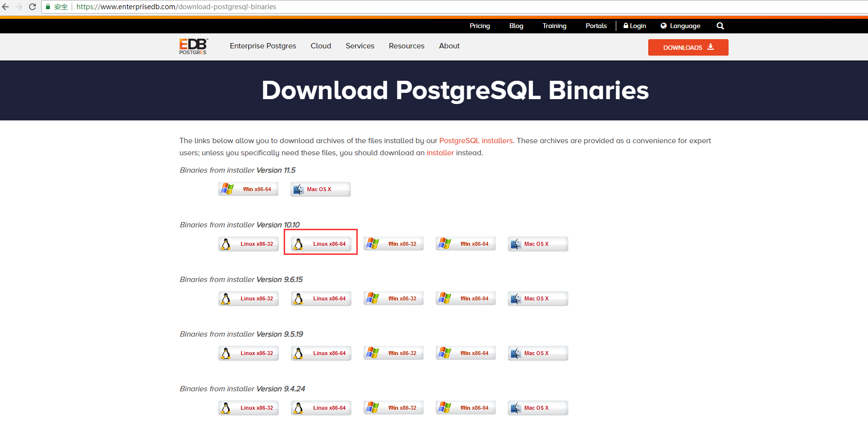Follow the 'installer' link in paragraph
868x429 pixels.
[x=440, y=153]
